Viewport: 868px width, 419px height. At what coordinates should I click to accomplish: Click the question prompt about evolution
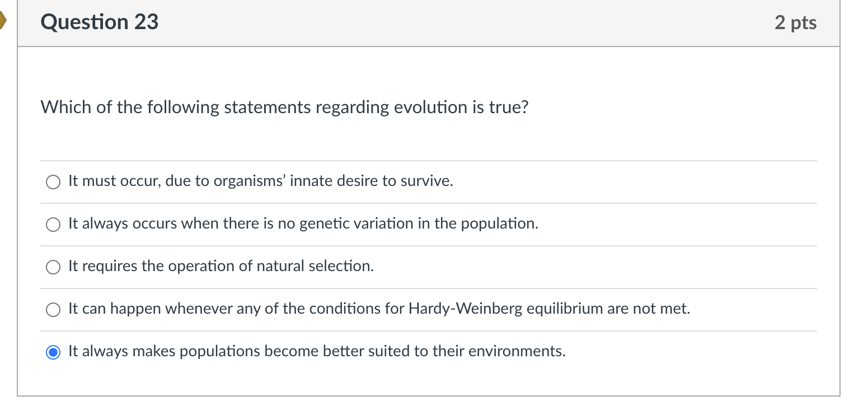point(284,107)
